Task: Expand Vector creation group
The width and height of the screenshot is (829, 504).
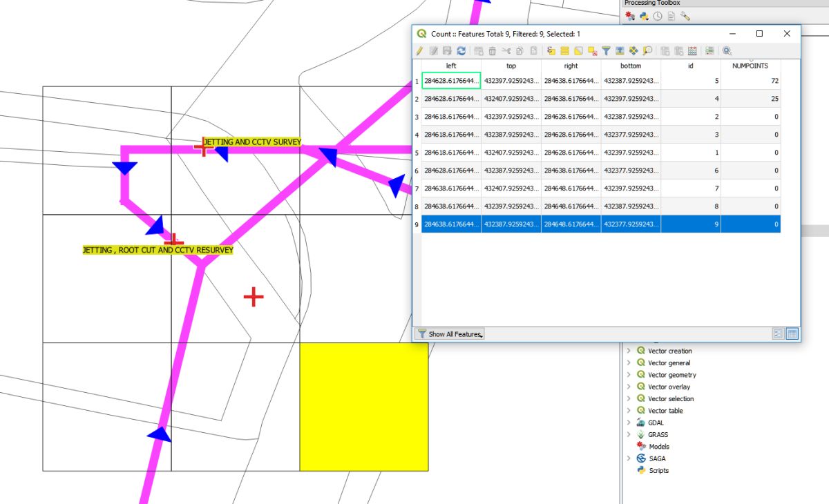Action: pyautogui.click(x=629, y=351)
